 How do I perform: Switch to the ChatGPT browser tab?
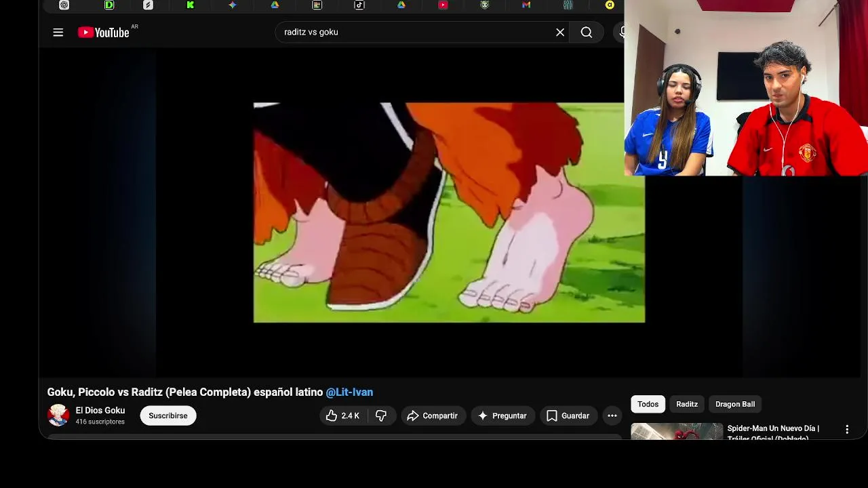[x=64, y=5]
